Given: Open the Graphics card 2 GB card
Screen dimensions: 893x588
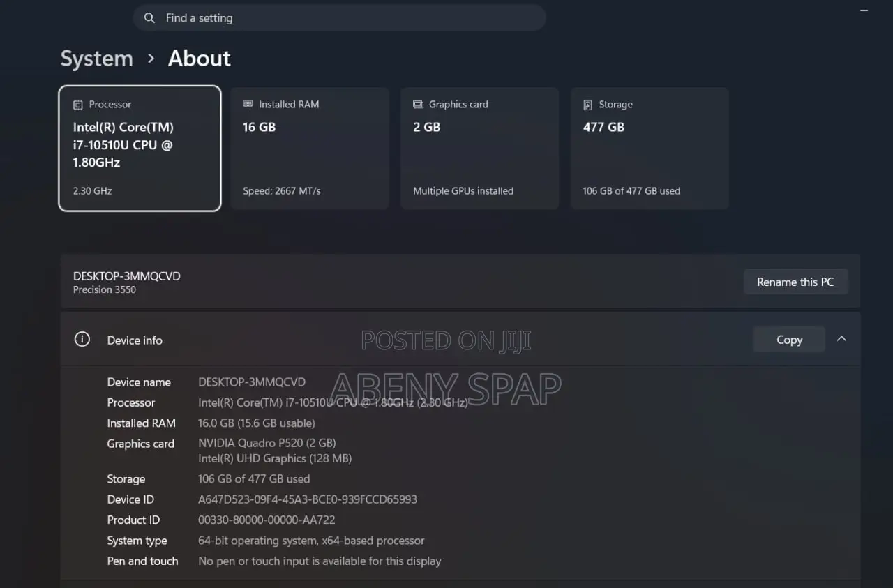Looking at the screenshot, I should click(479, 148).
